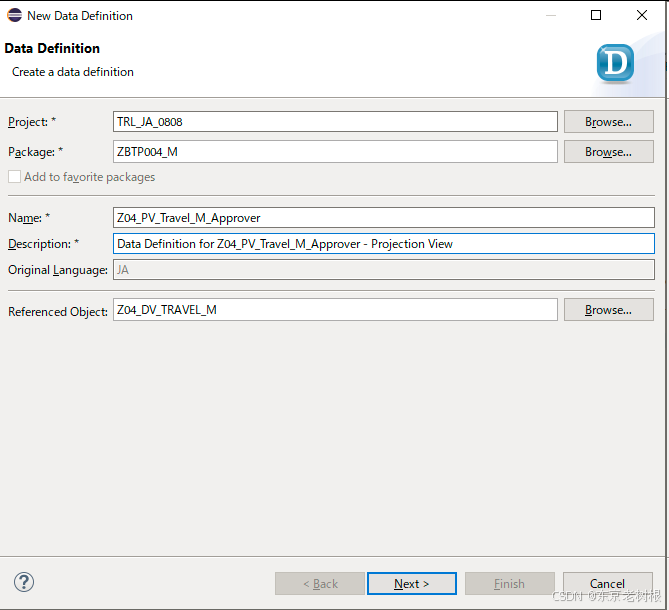Click the 'Referenced Object:' label
The width and height of the screenshot is (669, 610).
[x=58, y=312]
